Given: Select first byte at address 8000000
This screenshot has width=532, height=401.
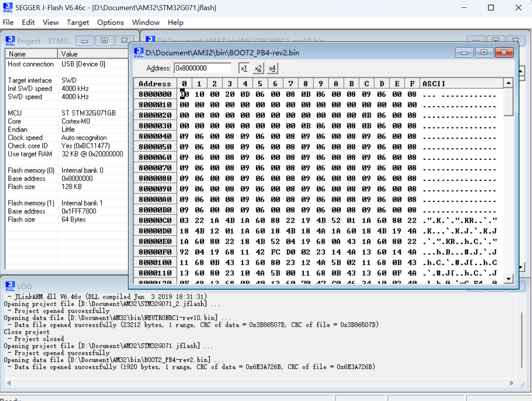Looking at the screenshot, I should click(x=184, y=94).
